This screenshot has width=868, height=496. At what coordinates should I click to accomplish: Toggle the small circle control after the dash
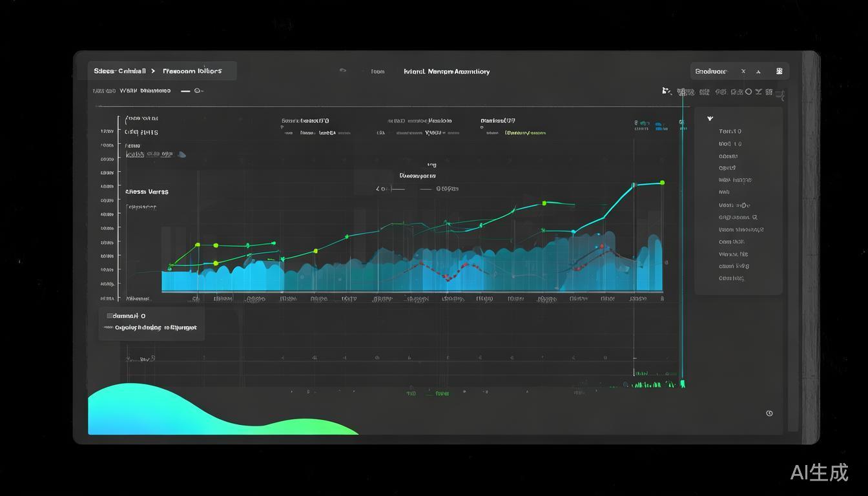198,91
